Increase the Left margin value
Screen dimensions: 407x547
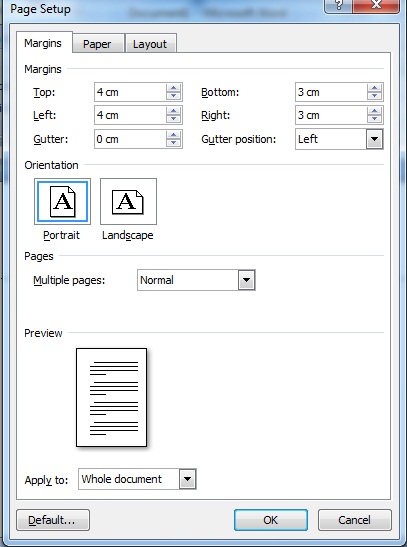pos(173,111)
